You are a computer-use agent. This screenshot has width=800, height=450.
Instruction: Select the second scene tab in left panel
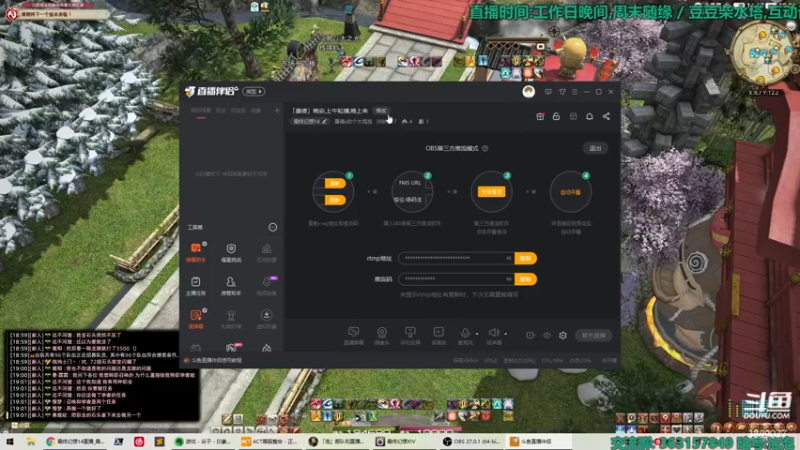click(x=221, y=111)
